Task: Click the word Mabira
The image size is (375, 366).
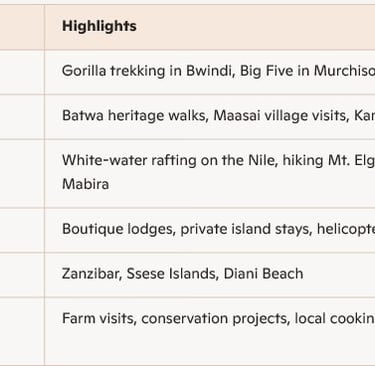Action: pyautogui.click(x=85, y=184)
